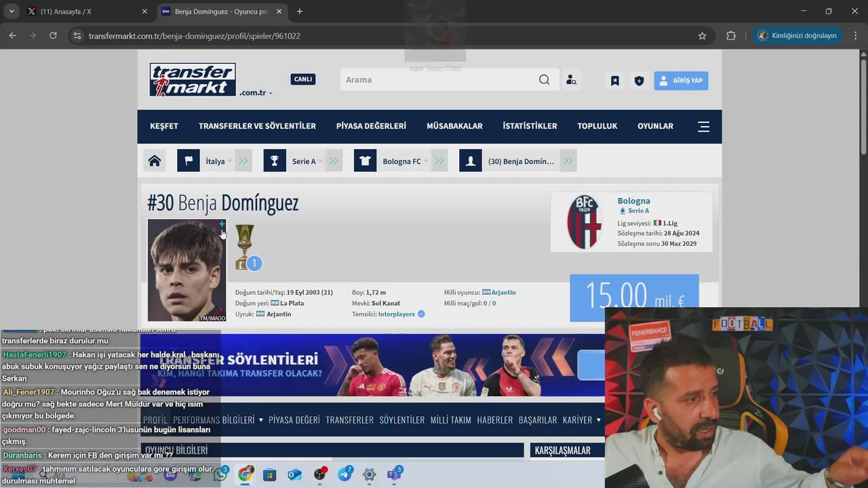Select the Milli Takım profile tab
868x488 pixels.
[450, 420]
